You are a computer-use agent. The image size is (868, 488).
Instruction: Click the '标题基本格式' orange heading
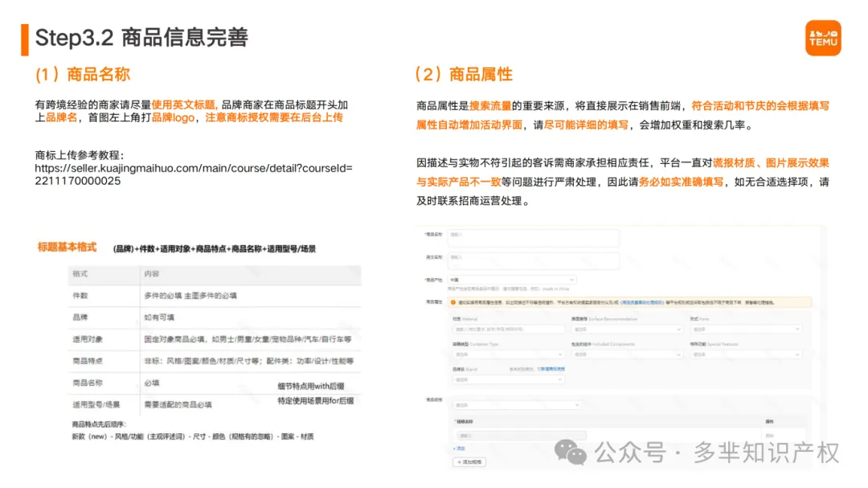point(67,247)
